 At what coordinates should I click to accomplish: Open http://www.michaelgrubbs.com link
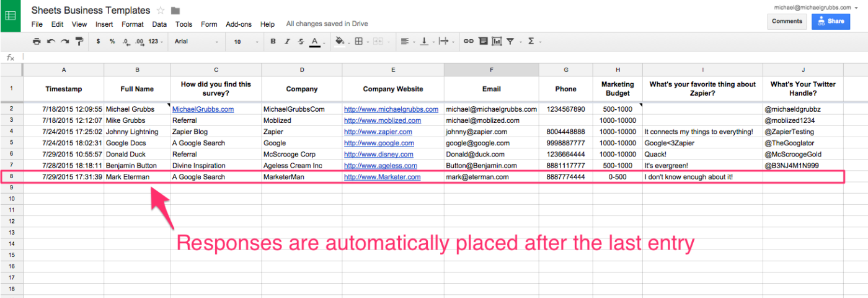[391, 109]
